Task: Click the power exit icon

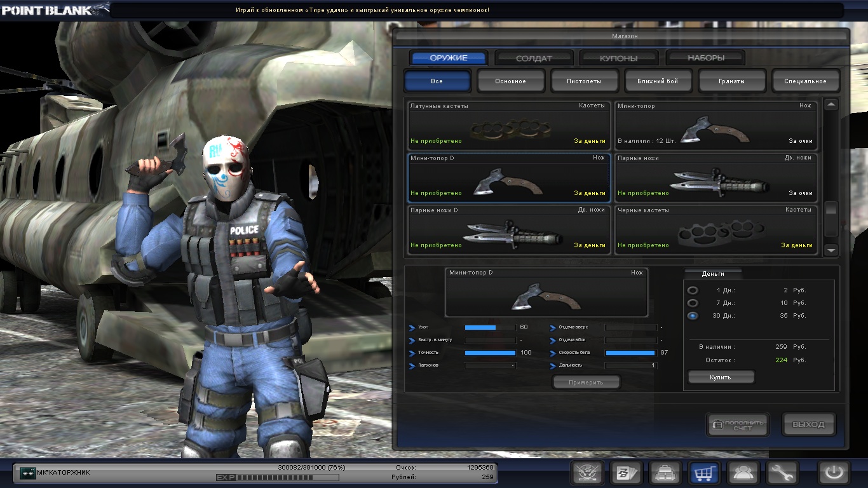Action: [834, 473]
